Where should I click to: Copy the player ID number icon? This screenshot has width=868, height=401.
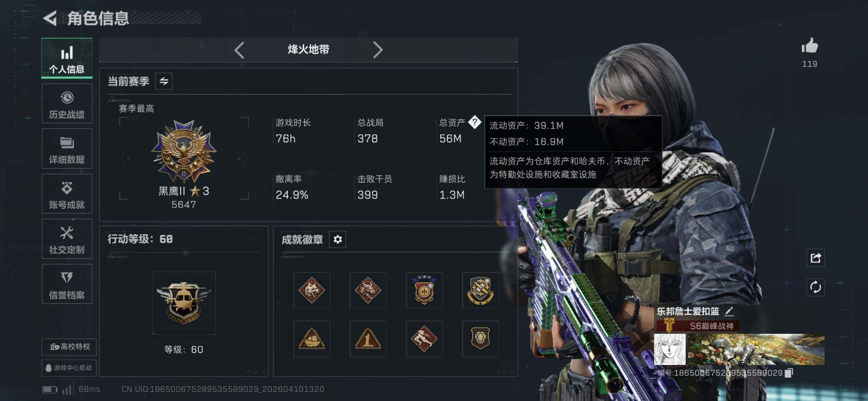[789, 373]
